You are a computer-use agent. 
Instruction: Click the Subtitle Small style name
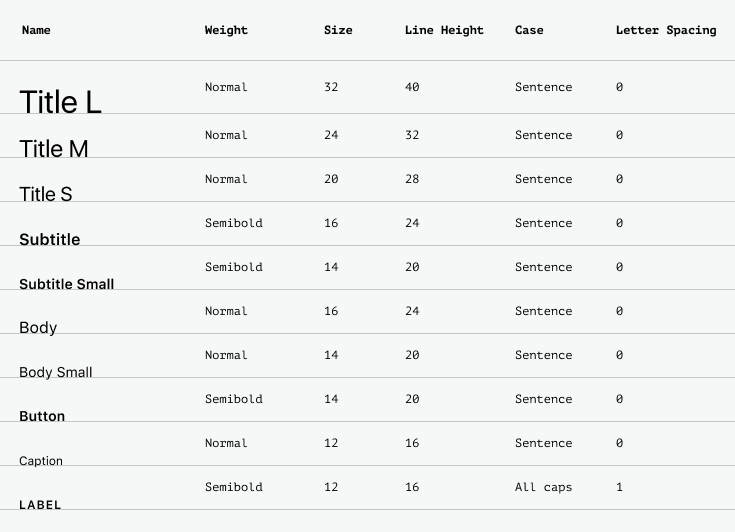(x=67, y=284)
